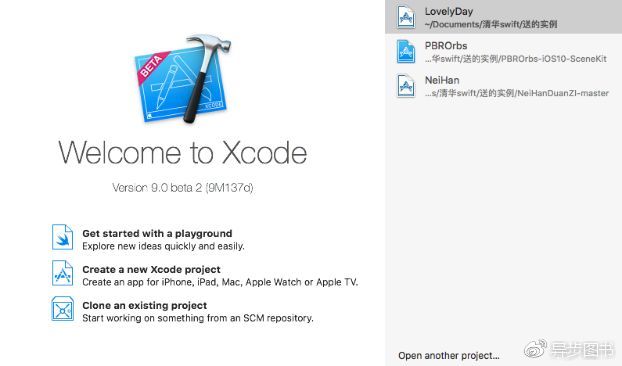
Task: Click the PBROrbs project file icon
Action: [406, 52]
